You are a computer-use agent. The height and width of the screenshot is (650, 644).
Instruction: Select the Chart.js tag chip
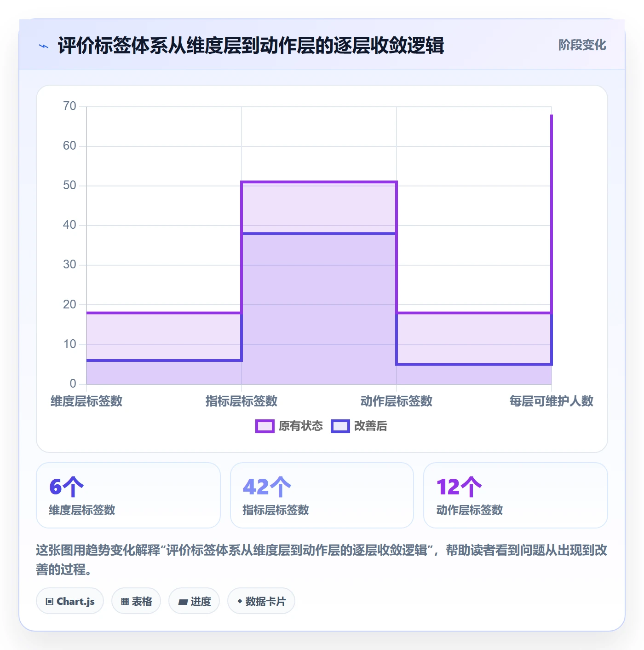70,601
